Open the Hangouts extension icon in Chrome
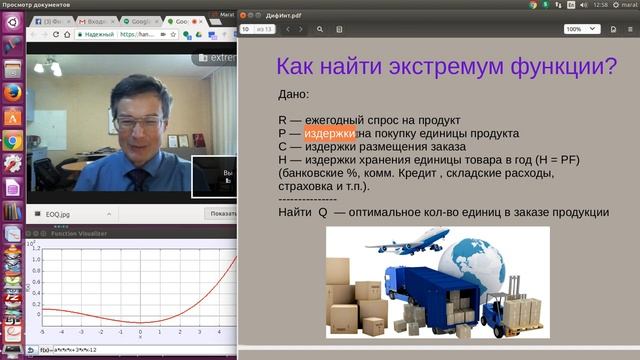 (x=187, y=36)
